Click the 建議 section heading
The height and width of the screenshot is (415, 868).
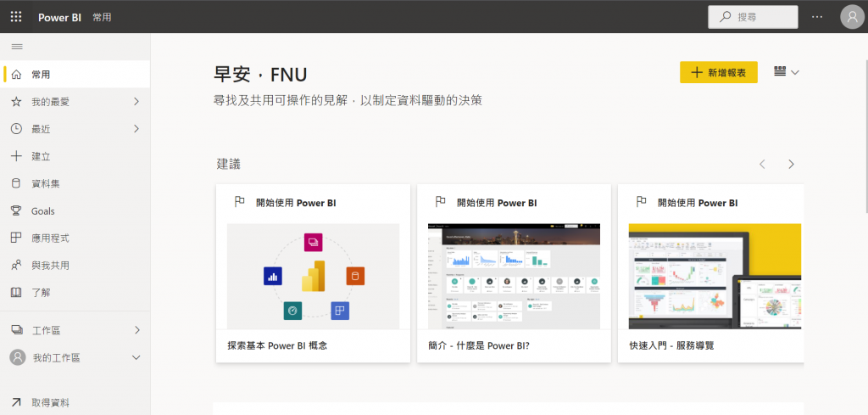[x=229, y=164]
